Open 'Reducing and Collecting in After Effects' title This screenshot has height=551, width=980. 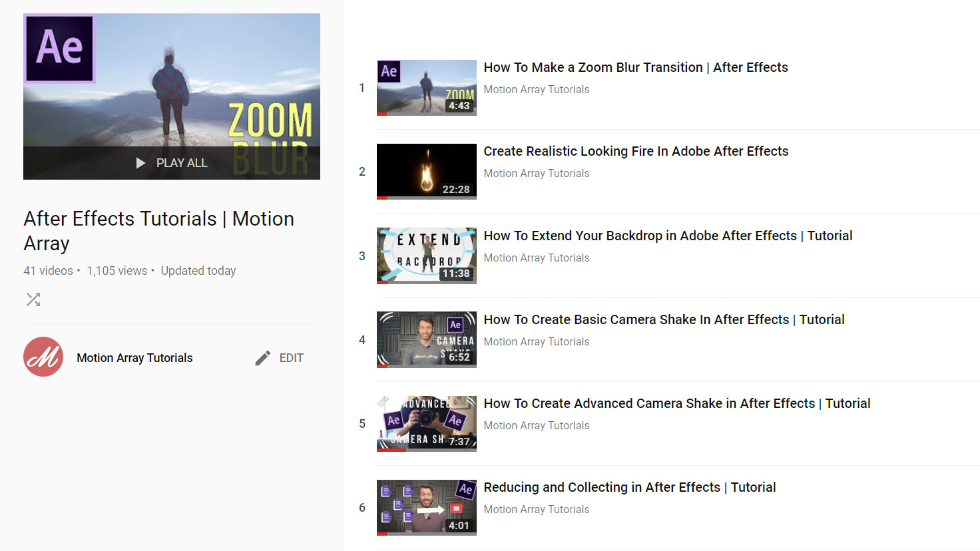(x=630, y=487)
